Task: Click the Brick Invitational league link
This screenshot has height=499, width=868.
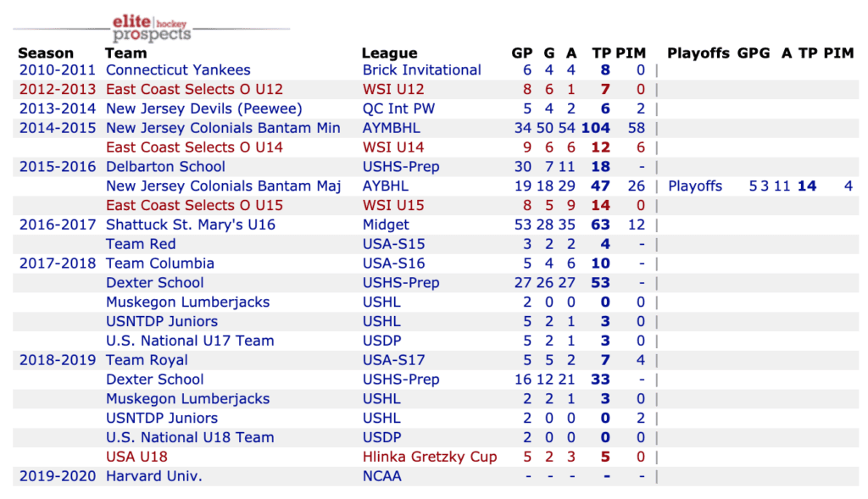Action: point(421,70)
